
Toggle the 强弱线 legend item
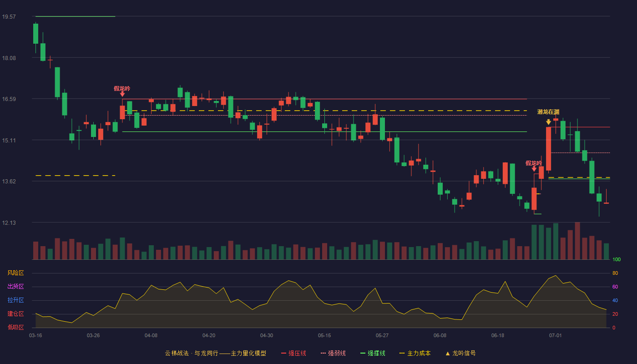pos(333,353)
